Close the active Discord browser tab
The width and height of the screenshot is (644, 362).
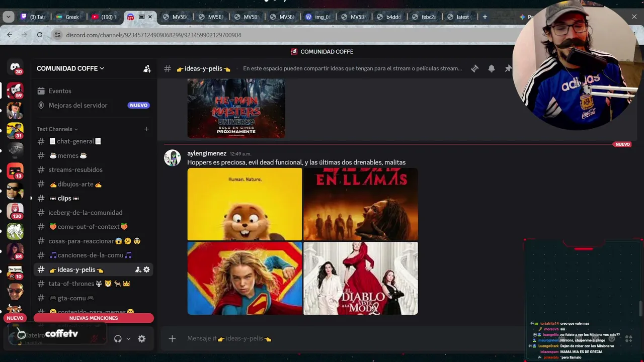tap(150, 17)
